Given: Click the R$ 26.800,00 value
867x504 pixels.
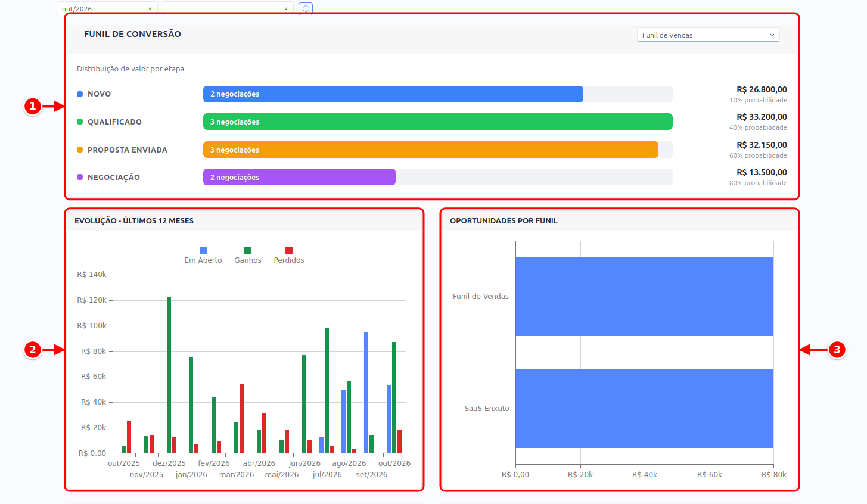Looking at the screenshot, I should 762,90.
